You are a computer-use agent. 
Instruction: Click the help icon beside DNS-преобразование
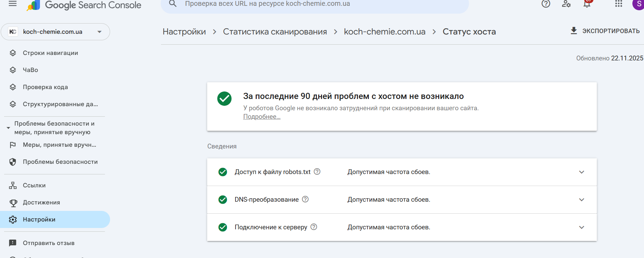pyautogui.click(x=305, y=199)
